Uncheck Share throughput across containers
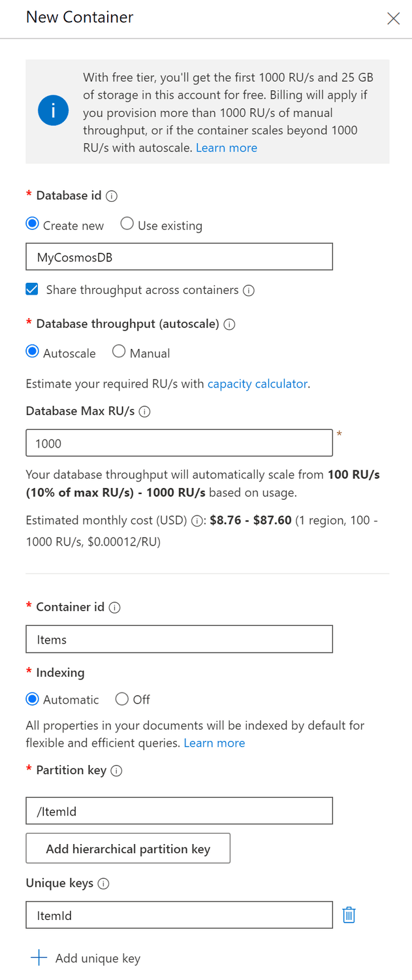 [x=32, y=289]
